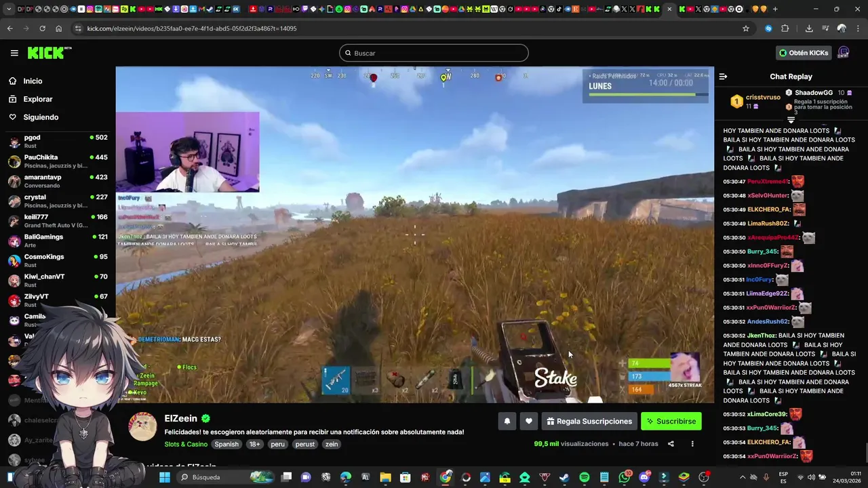
Task: Open the browser downloads
Action: tap(809, 28)
